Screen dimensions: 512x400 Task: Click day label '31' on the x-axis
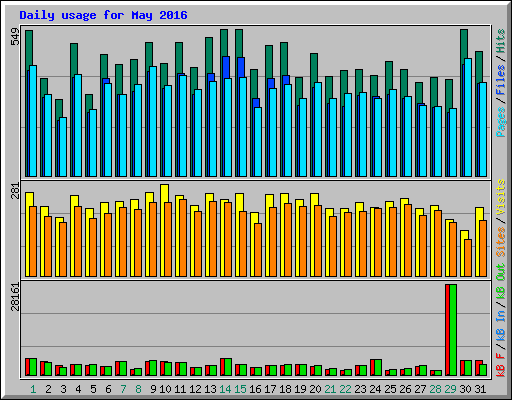480,389
